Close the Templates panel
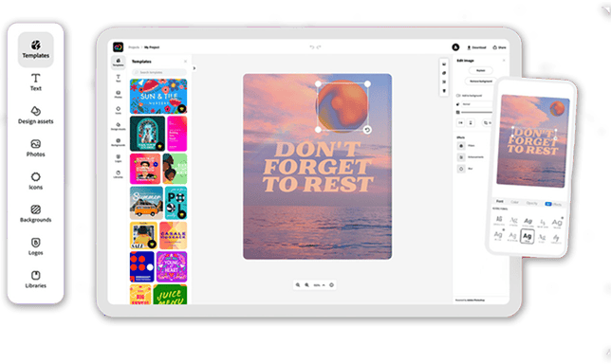The width and height of the screenshot is (611, 364). [x=186, y=62]
